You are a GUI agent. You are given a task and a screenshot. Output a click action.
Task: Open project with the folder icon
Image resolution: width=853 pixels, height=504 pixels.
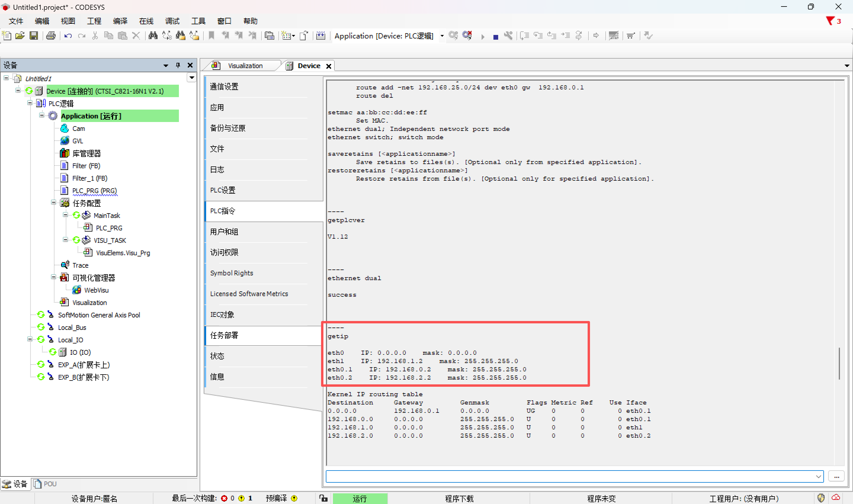click(20, 36)
